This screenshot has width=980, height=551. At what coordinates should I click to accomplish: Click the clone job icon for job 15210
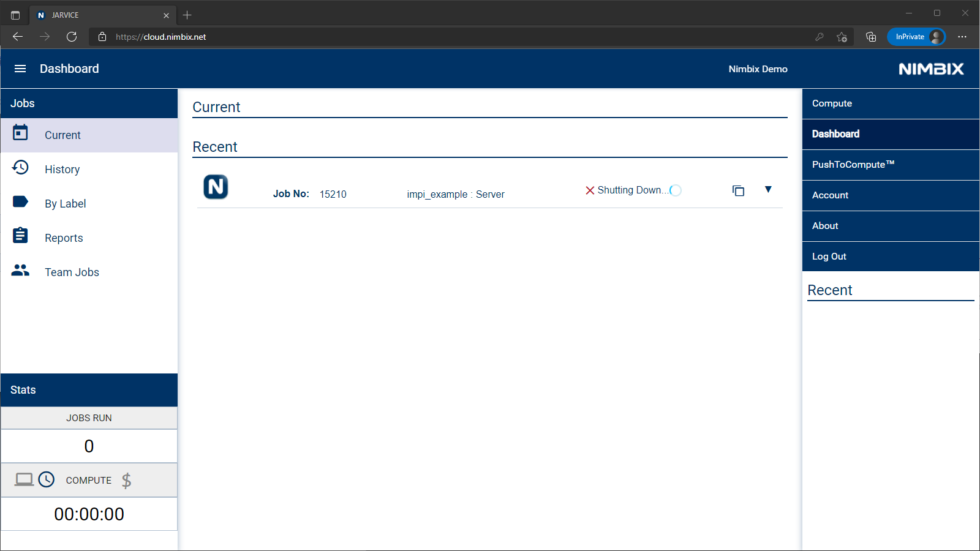(x=739, y=190)
